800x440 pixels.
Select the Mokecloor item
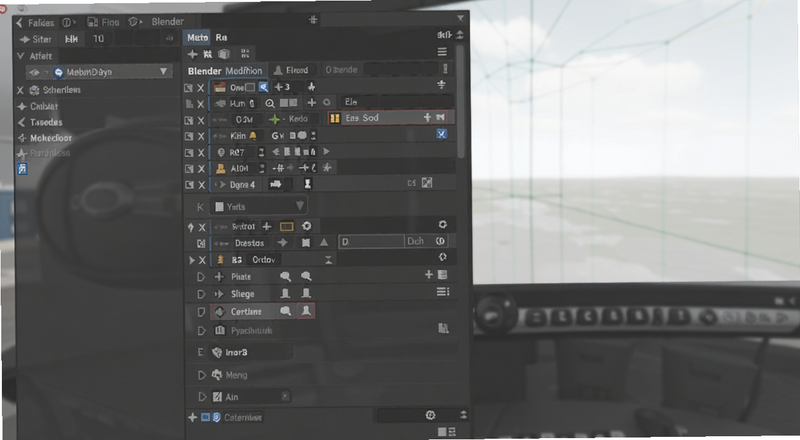[x=51, y=138]
